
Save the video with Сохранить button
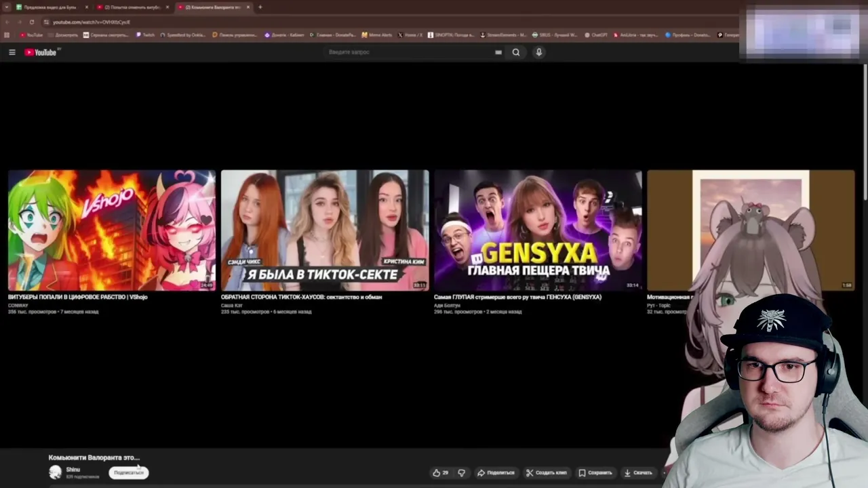pos(595,472)
